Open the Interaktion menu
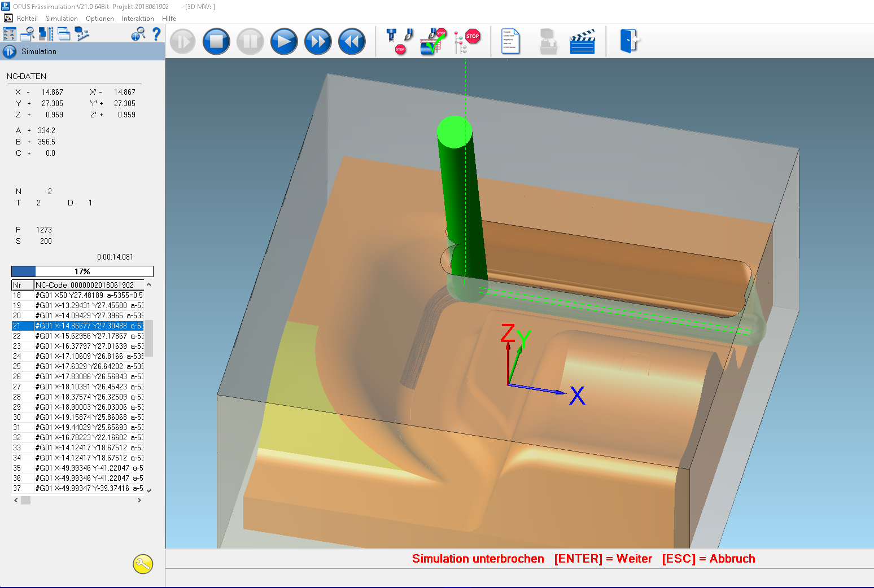Screen dimensions: 874x588 138,19
